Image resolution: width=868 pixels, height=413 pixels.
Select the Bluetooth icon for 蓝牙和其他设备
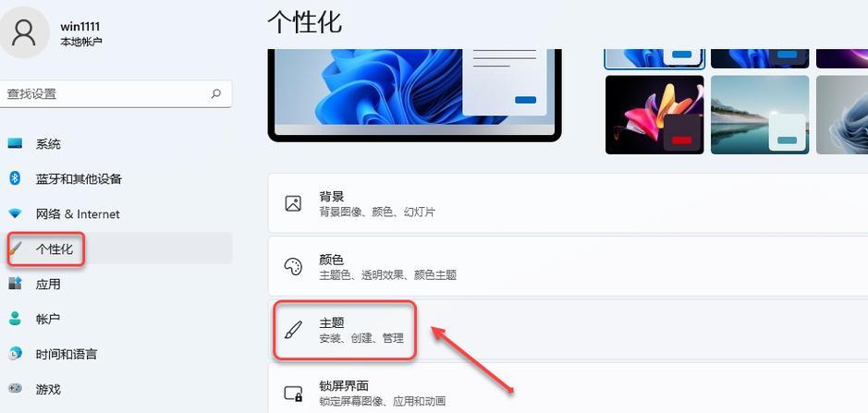[16, 178]
